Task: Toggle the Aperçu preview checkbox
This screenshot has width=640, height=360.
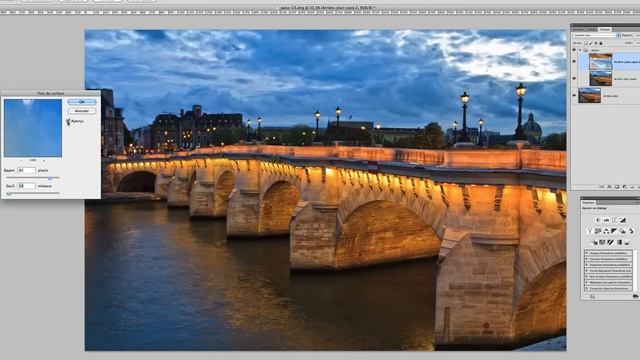Action: (x=69, y=122)
